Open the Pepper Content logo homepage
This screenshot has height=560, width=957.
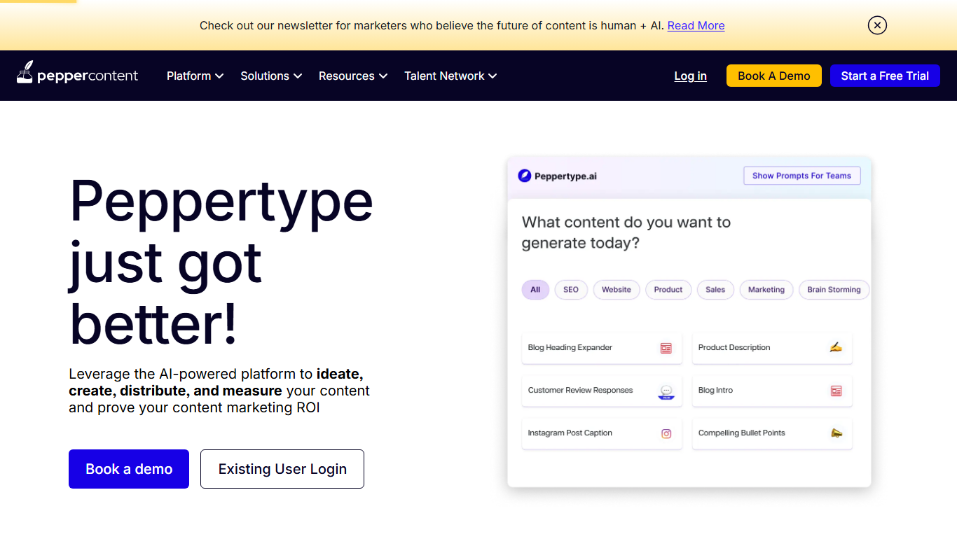tap(77, 73)
